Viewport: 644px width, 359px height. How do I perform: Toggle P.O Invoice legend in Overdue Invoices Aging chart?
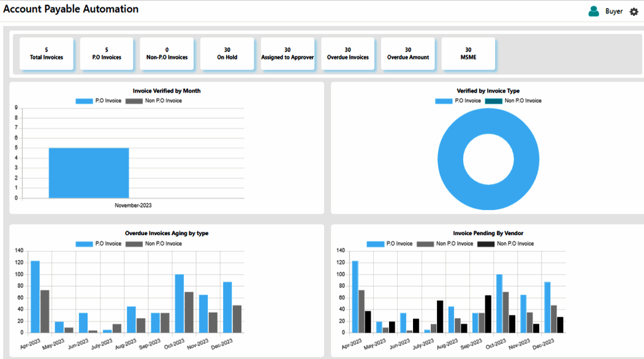click(x=99, y=244)
